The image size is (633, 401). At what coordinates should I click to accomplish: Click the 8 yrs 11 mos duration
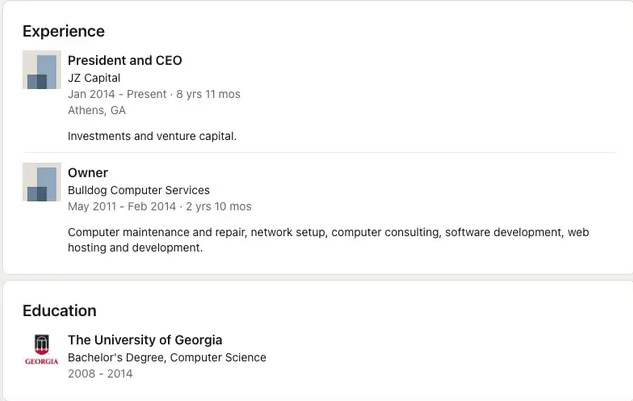coord(208,94)
